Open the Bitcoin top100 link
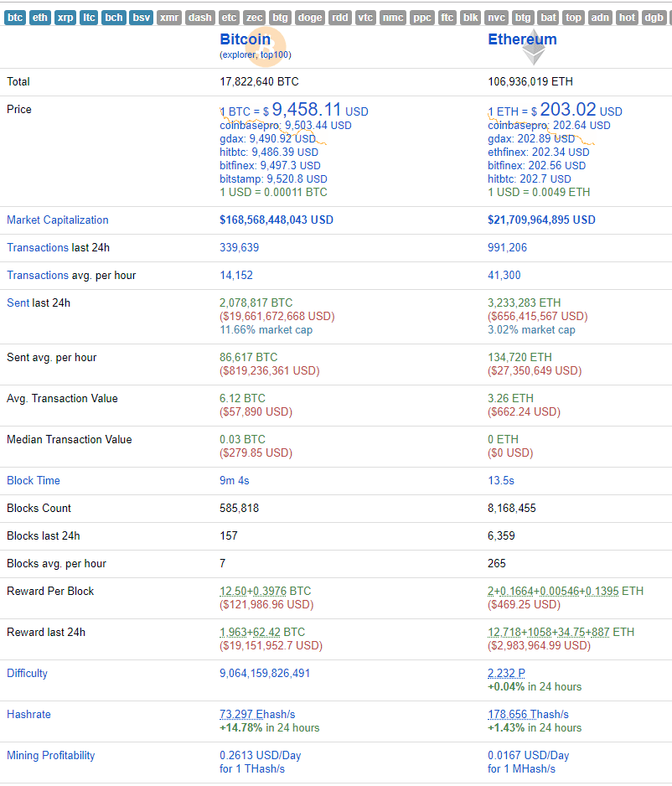The height and width of the screenshot is (786, 672). (275, 55)
